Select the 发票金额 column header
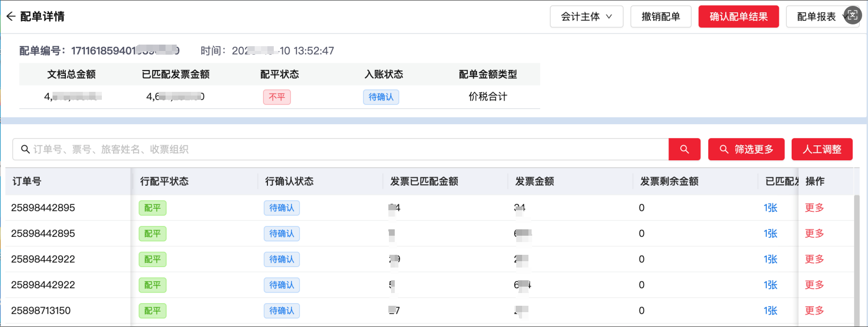868x327 pixels. 535,182
